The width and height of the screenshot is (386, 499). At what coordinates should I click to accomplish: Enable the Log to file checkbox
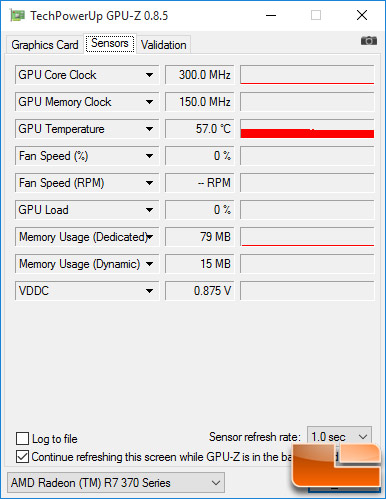click(22, 438)
